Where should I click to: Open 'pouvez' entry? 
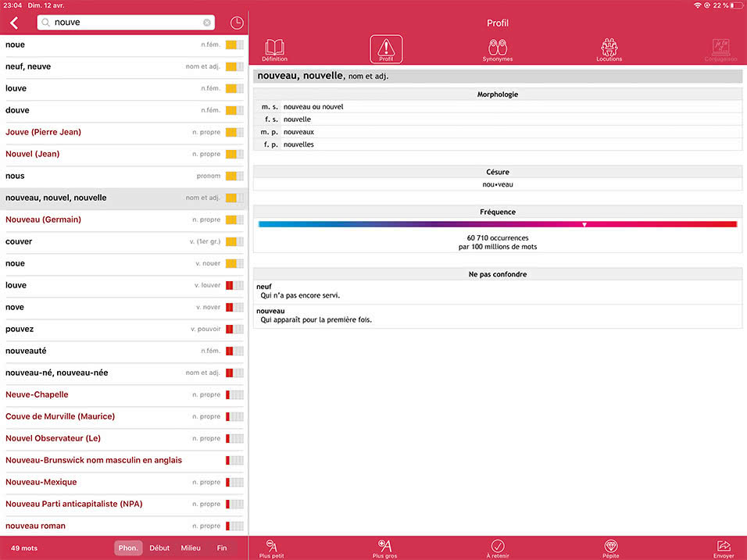click(124, 330)
